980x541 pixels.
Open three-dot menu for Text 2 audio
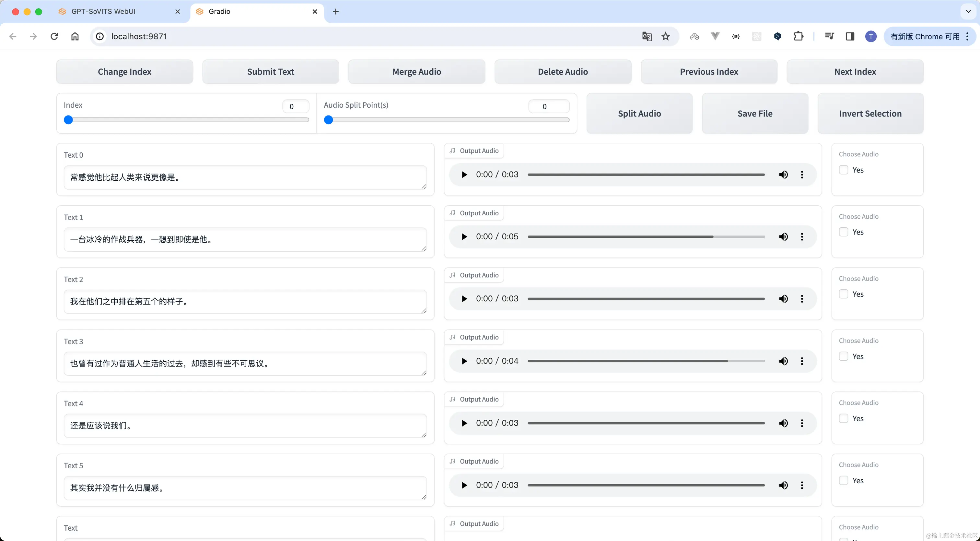[x=802, y=299]
